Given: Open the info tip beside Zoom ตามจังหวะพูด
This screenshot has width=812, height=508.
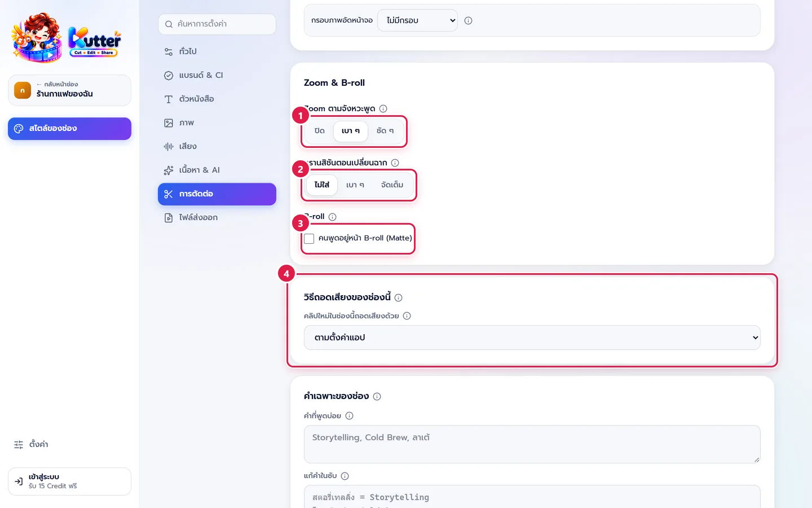Looking at the screenshot, I should tap(383, 108).
